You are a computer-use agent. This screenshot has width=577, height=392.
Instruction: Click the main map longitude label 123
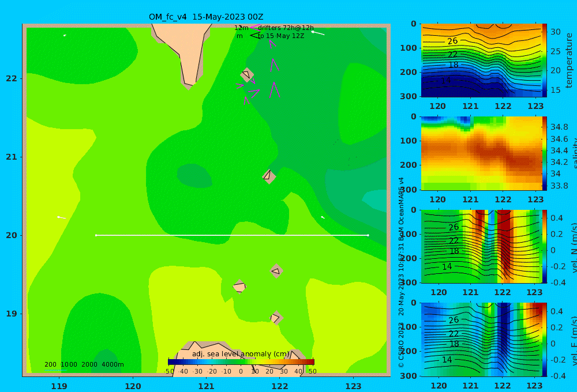(x=353, y=386)
